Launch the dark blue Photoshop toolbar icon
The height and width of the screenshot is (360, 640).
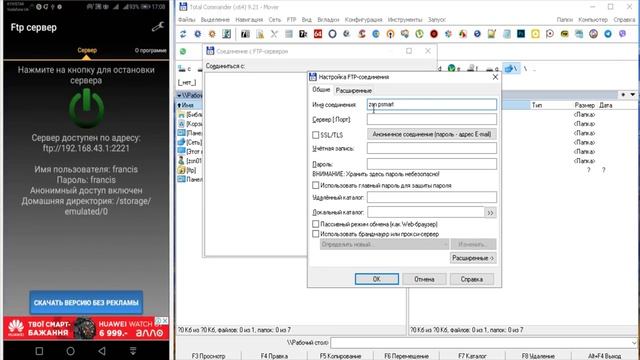521,34
